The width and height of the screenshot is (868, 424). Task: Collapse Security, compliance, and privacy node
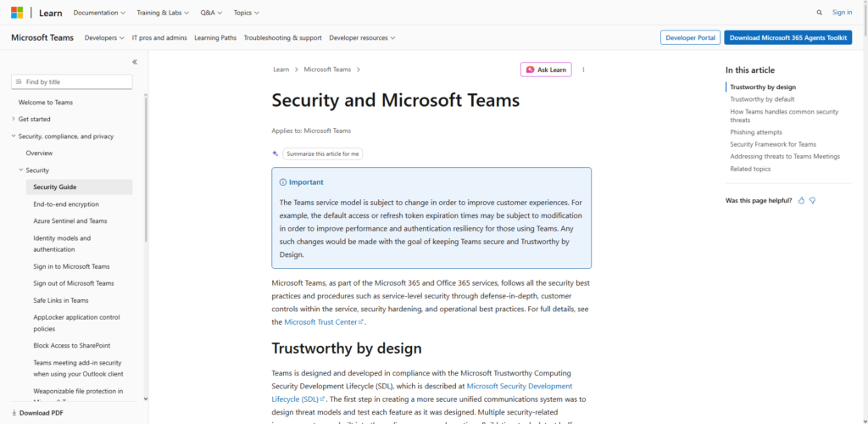[14, 137]
